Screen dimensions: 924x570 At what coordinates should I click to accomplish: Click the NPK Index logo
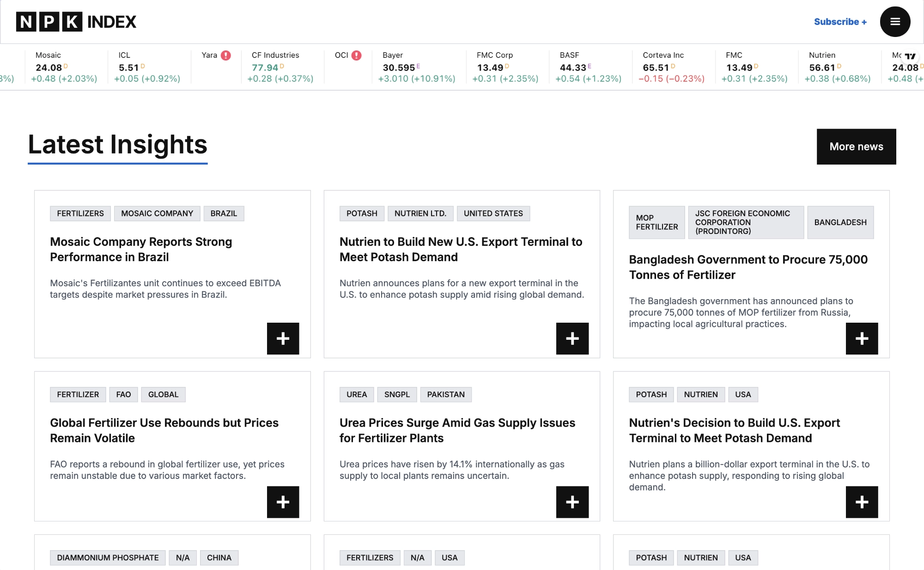[x=76, y=22]
